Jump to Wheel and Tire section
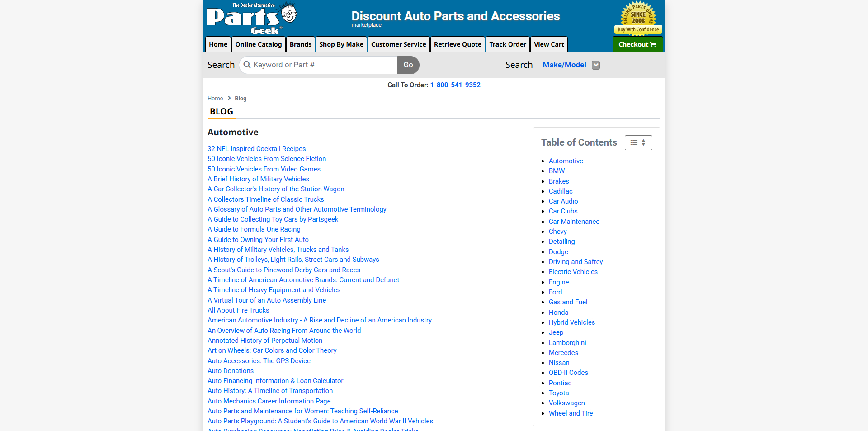Image resolution: width=868 pixels, height=431 pixels. click(571, 413)
